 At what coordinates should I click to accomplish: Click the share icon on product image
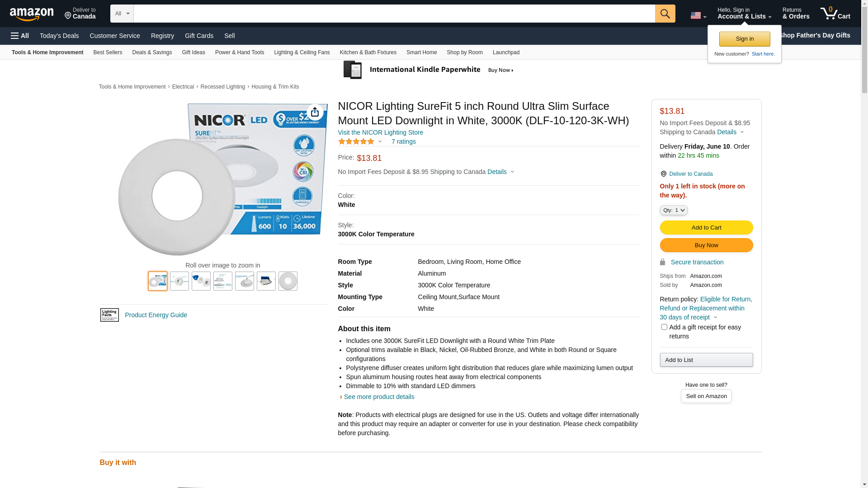[315, 112]
